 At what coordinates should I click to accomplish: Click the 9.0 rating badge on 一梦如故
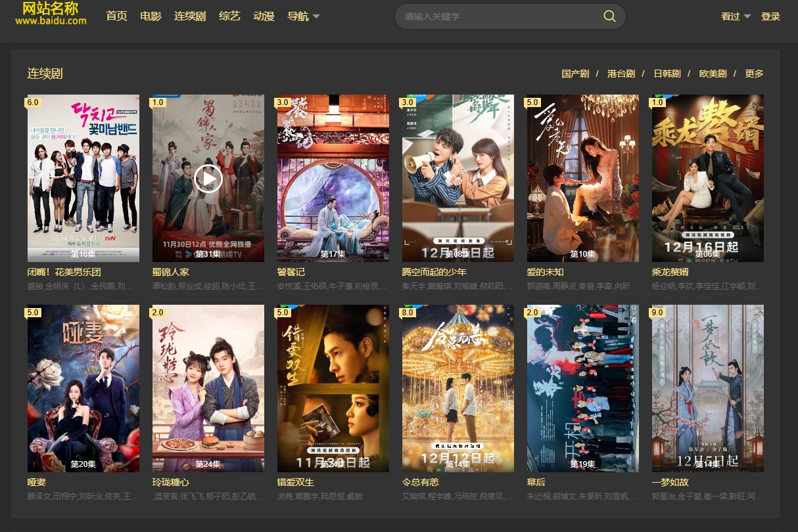coord(657,313)
